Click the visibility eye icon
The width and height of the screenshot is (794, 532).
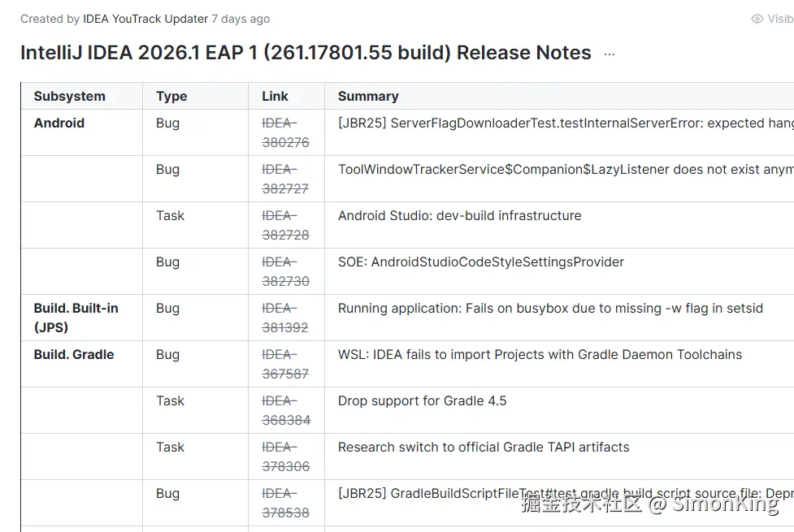coord(757,19)
